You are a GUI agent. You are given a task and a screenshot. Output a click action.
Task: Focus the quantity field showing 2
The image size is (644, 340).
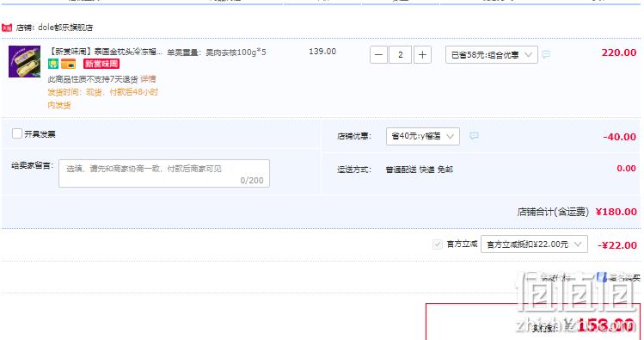click(401, 55)
